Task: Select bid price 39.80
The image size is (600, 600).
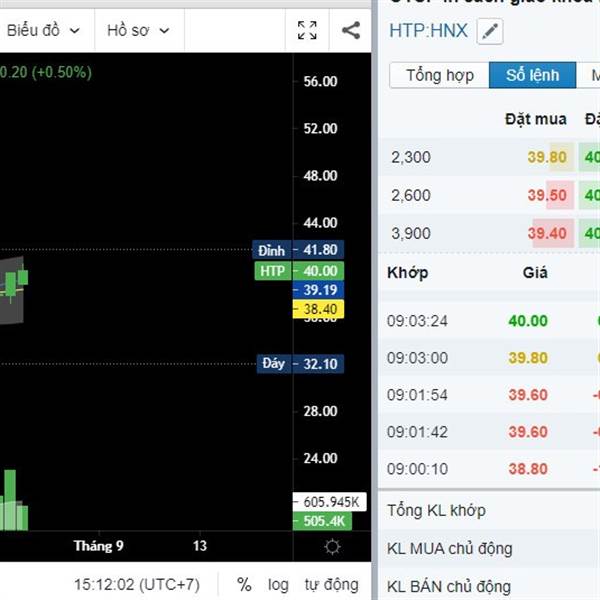Action: tap(547, 157)
